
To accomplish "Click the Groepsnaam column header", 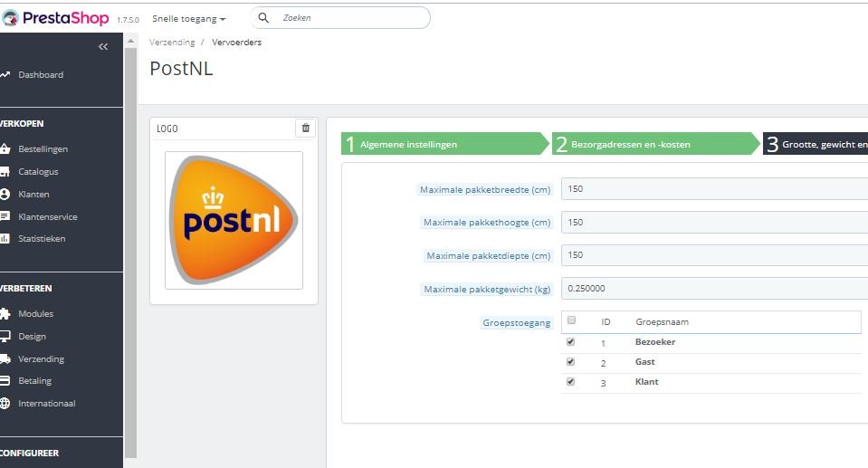I will tap(662, 321).
